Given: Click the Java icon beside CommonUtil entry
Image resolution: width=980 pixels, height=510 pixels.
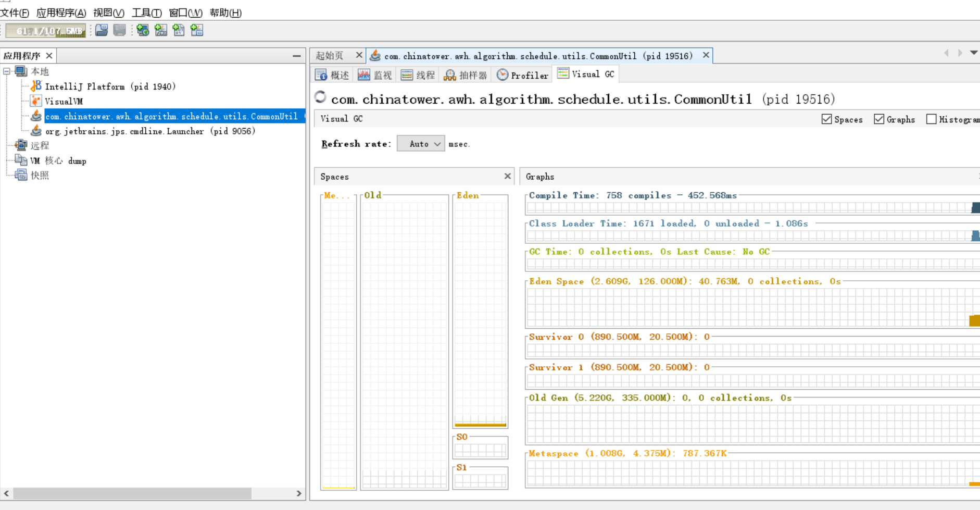Looking at the screenshot, I should pos(36,116).
